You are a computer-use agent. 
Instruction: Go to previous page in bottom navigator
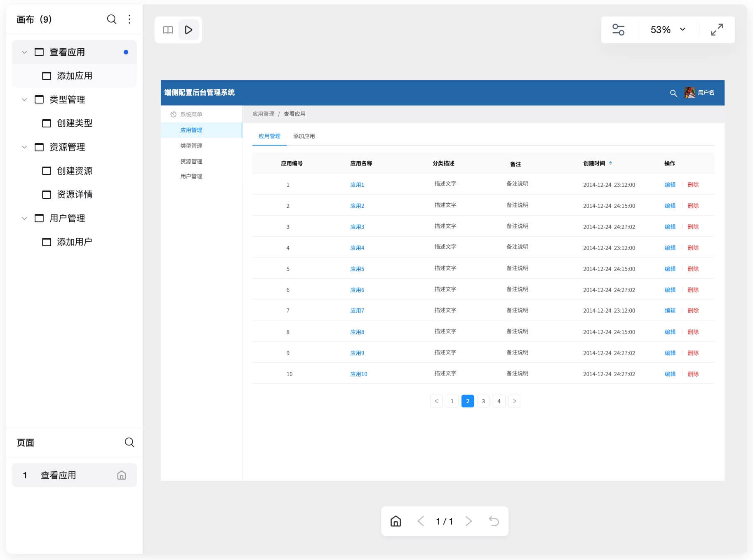coord(421,521)
